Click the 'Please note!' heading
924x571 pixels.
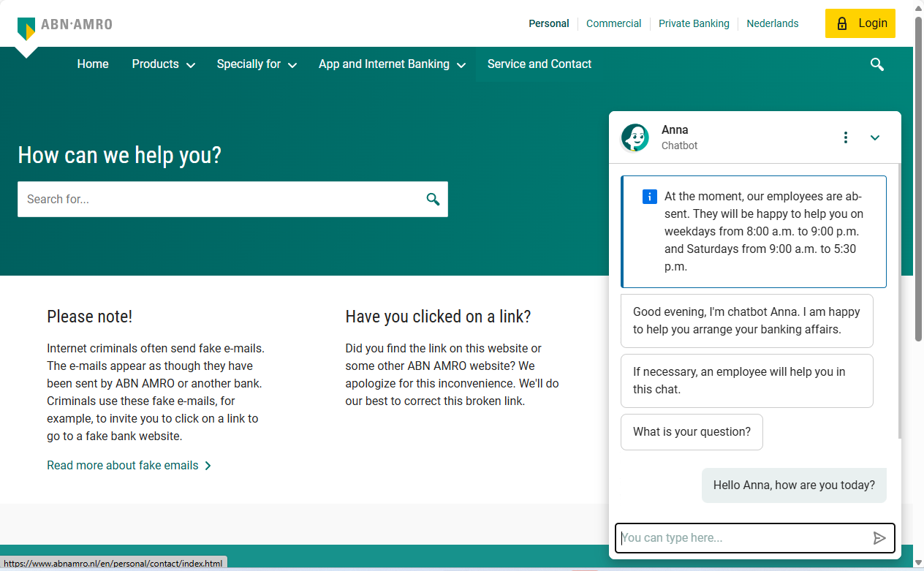point(90,317)
